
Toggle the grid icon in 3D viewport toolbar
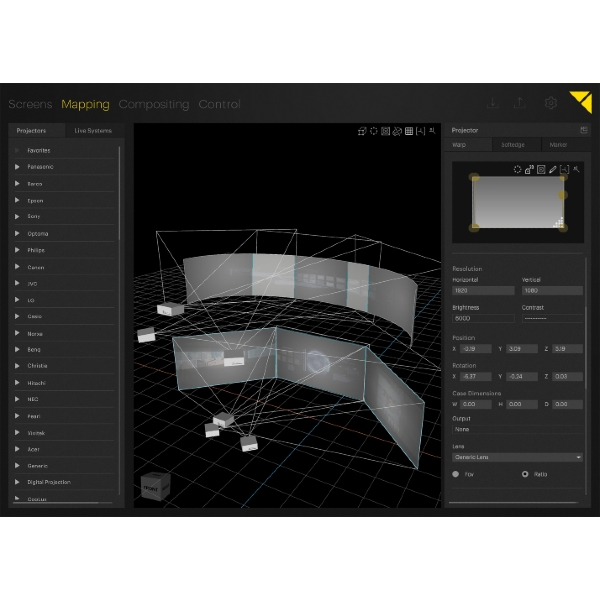409,131
